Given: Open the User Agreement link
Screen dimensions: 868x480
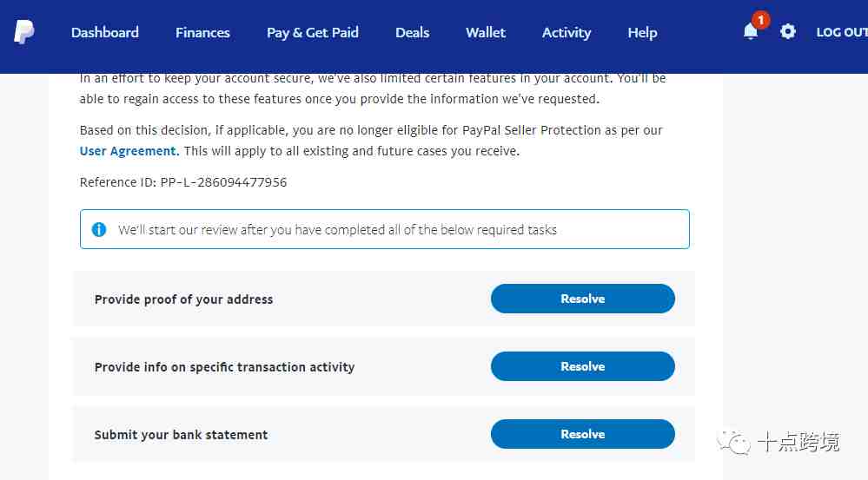Looking at the screenshot, I should [x=129, y=151].
